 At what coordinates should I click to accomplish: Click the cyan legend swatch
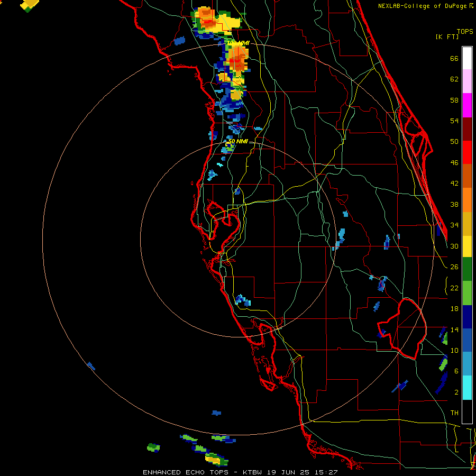[x=467, y=388]
